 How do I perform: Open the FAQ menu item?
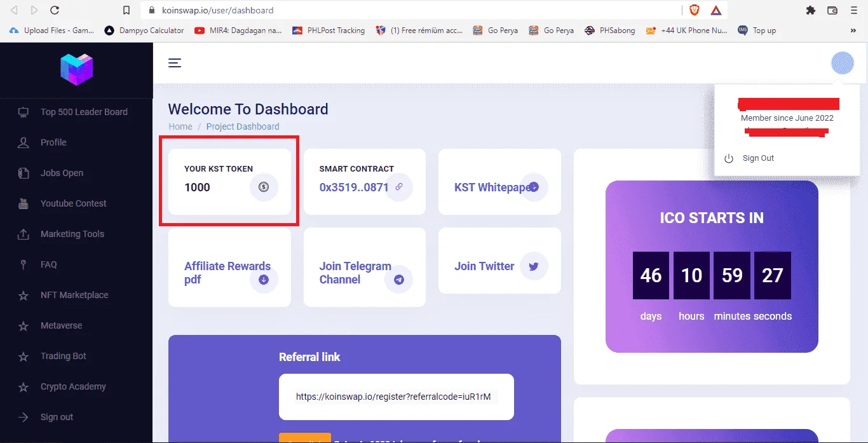pyautogui.click(x=49, y=264)
